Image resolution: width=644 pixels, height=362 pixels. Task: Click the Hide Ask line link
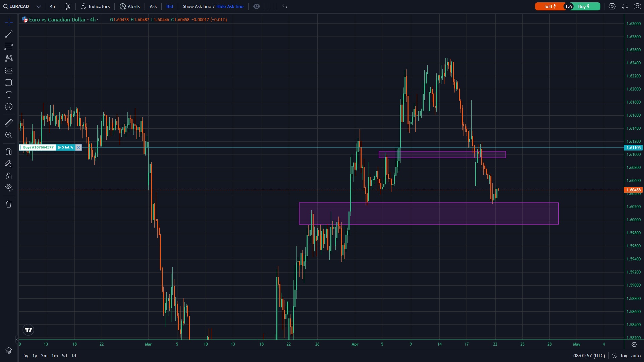click(x=230, y=6)
